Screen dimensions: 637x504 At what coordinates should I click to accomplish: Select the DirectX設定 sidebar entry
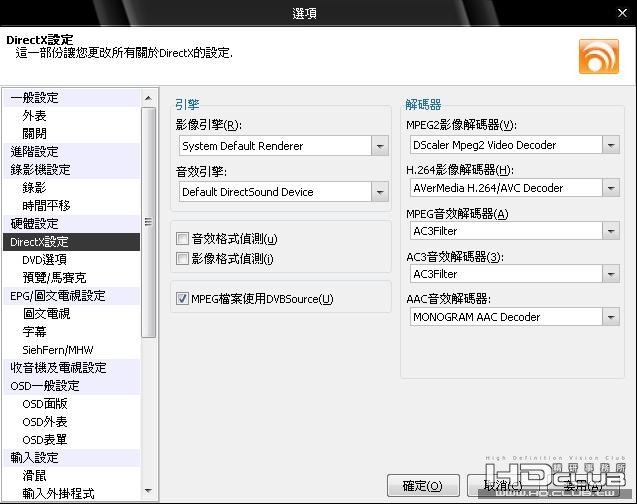pyautogui.click(x=72, y=242)
